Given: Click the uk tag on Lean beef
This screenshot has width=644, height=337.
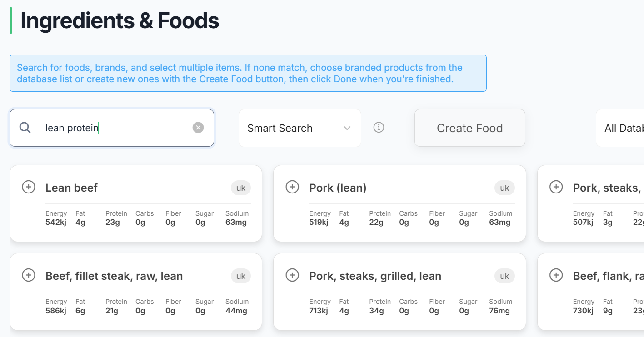Looking at the screenshot, I should tap(241, 188).
